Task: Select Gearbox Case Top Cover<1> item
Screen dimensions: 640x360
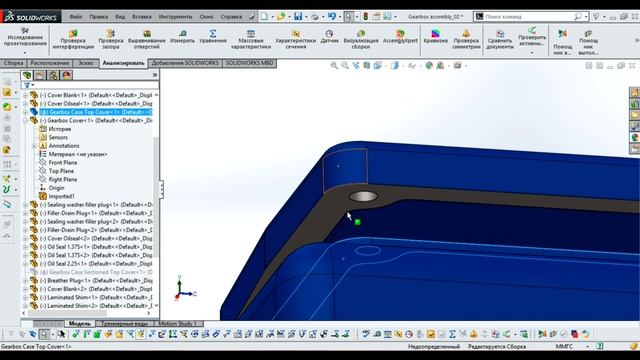Action: tap(96, 112)
